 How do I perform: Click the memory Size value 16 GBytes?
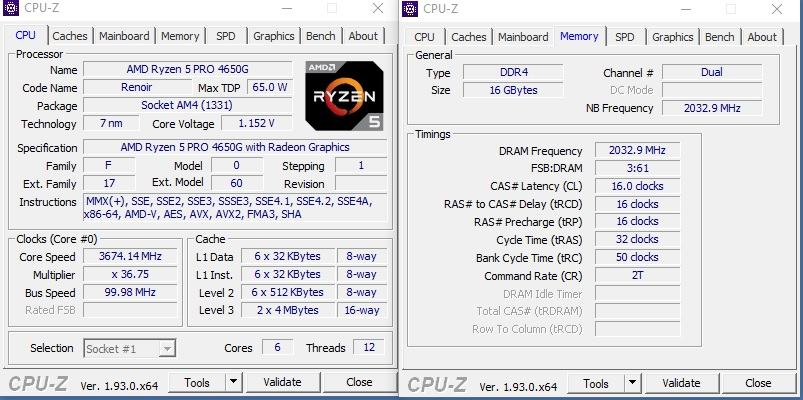pos(513,90)
